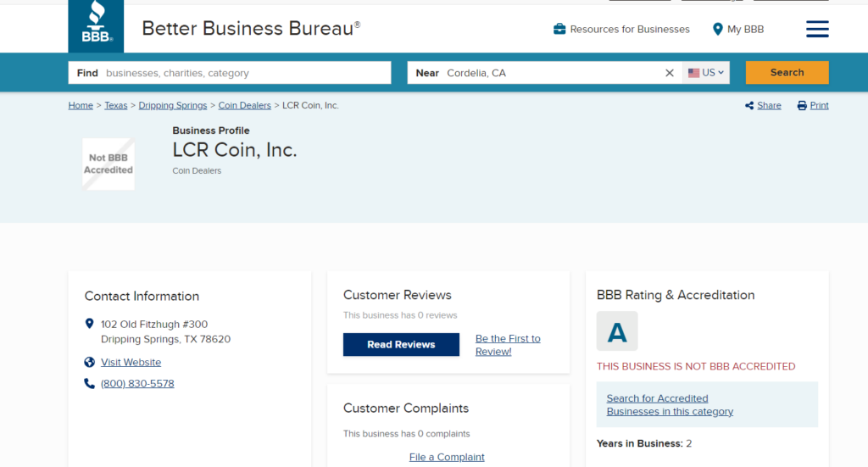Click the Dripping Springs, TX 78620 line

click(x=165, y=339)
